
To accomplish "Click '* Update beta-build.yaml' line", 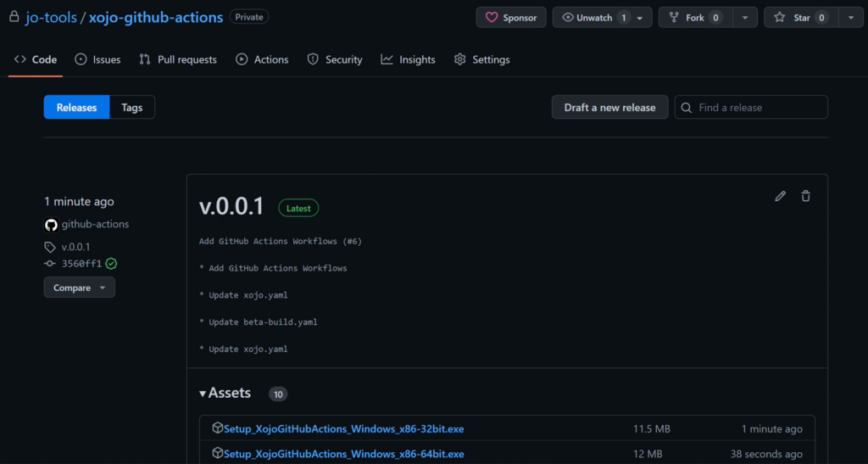I will (259, 322).
